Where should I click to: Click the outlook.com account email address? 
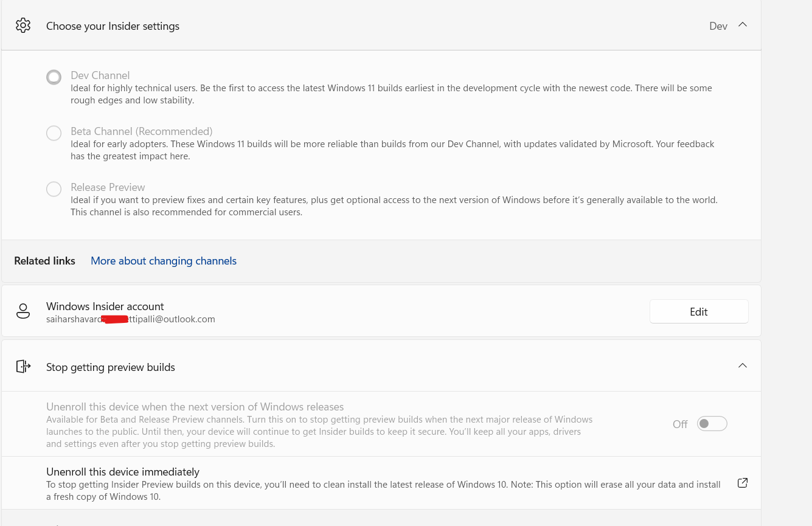(131, 319)
